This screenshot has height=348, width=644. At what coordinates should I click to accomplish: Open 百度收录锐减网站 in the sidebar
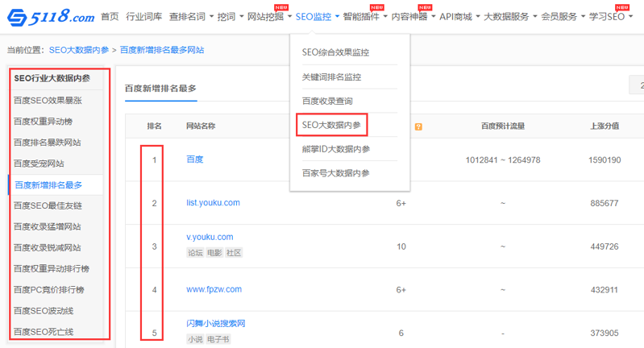48,247
